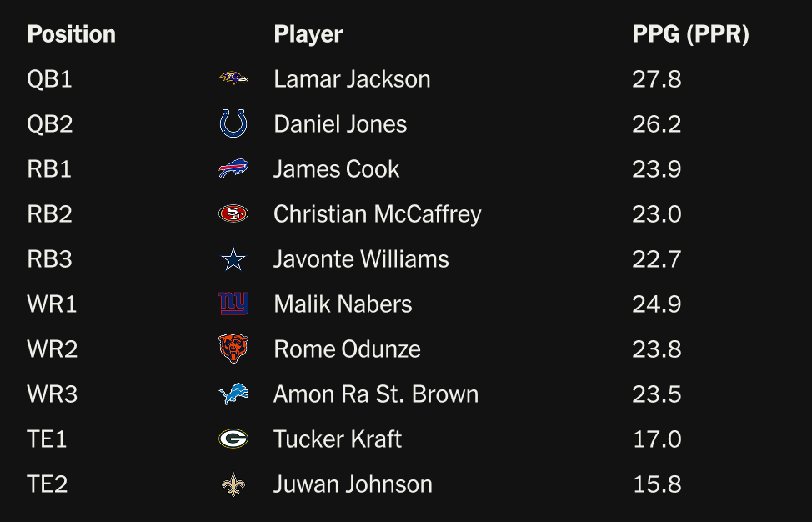Click the Position column header
The height and width of the screenshot is (522, 812).
(71, 34)
